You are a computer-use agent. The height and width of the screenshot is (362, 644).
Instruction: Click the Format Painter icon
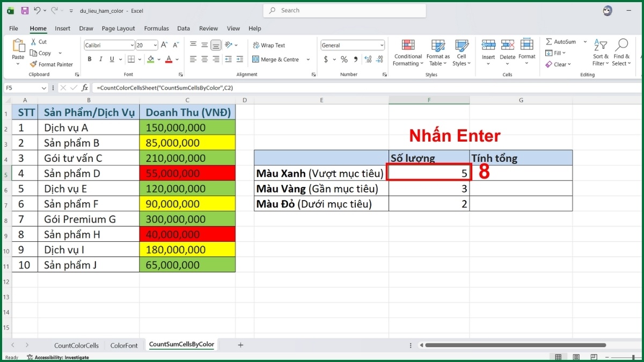pos(34,64)
